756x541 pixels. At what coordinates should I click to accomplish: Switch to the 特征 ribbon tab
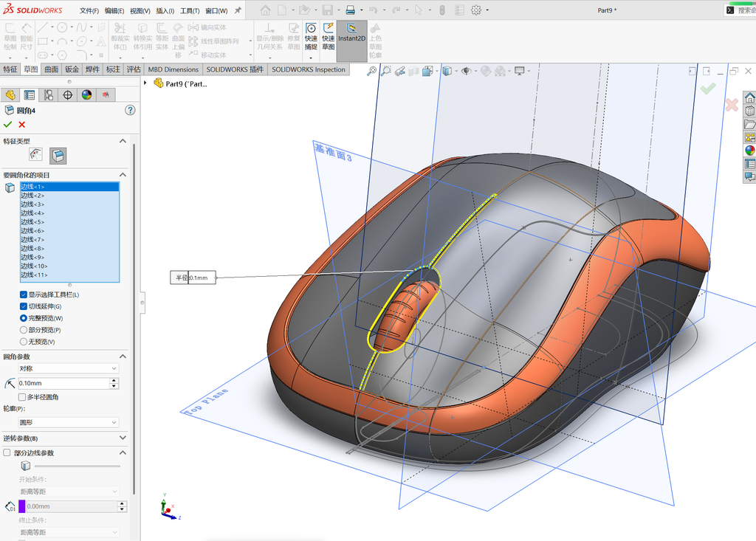(10, 69)
